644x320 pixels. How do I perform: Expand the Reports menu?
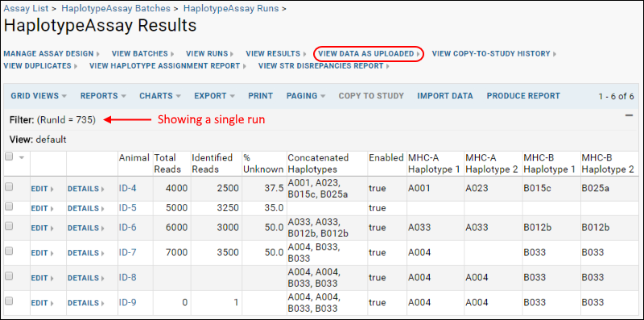coord(103,96)
